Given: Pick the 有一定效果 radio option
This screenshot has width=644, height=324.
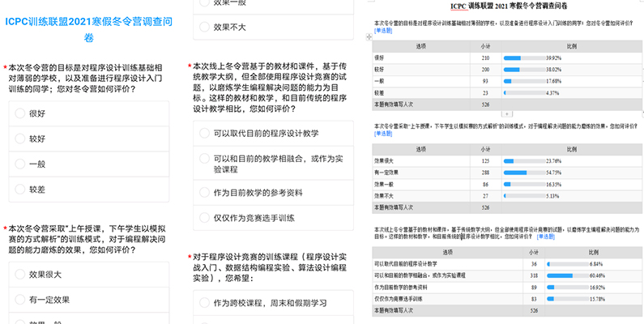Looking at the screenshot, I should click(20, 300).
